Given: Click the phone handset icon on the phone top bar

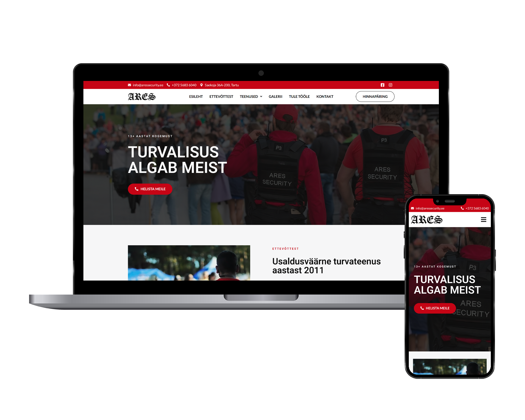Looking at the screenshot, I should (462, 208).
